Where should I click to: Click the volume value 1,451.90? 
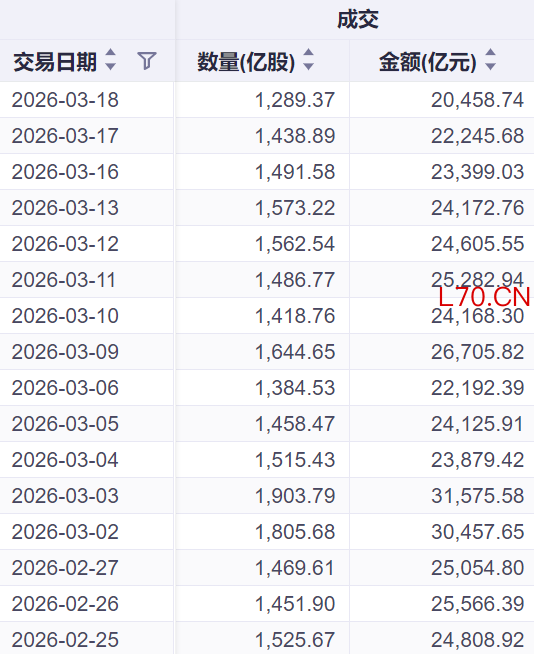pyautogui.click(x=295, y=604)
